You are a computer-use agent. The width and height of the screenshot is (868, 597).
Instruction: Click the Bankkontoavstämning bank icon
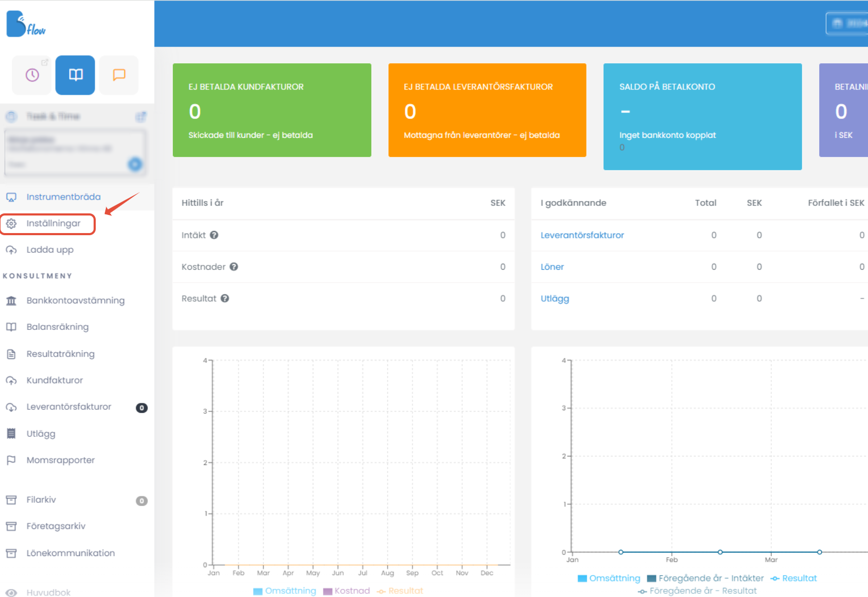coord(11,301)
